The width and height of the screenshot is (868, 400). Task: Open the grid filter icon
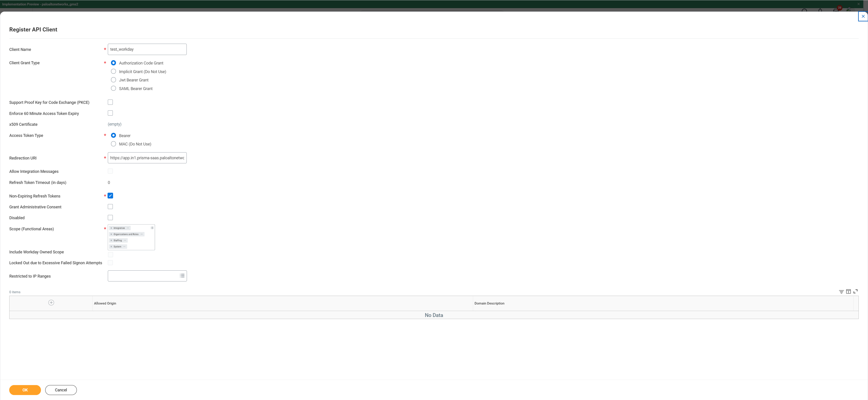tap(841, 292)
